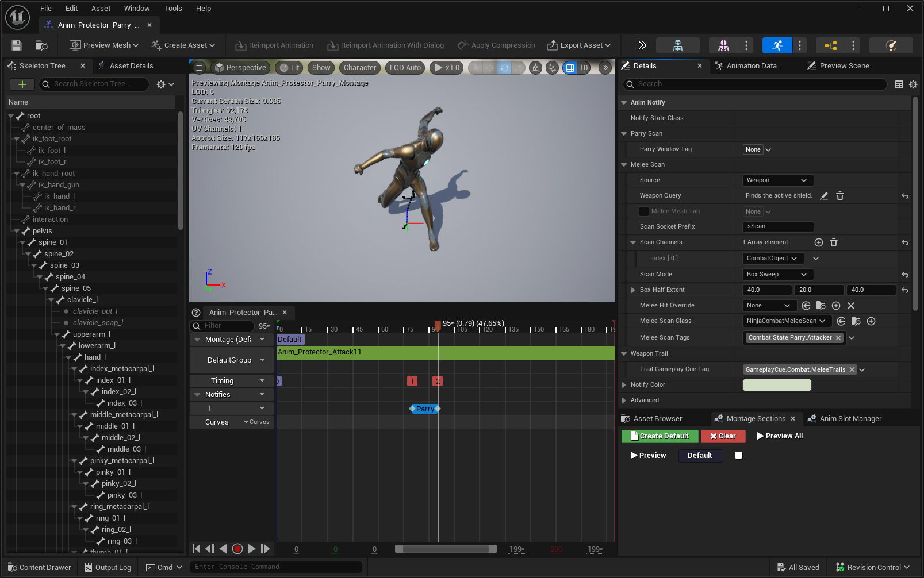Click the Create Default button
Viewport: 924px width, 578px height.
[x=660, y=436]
